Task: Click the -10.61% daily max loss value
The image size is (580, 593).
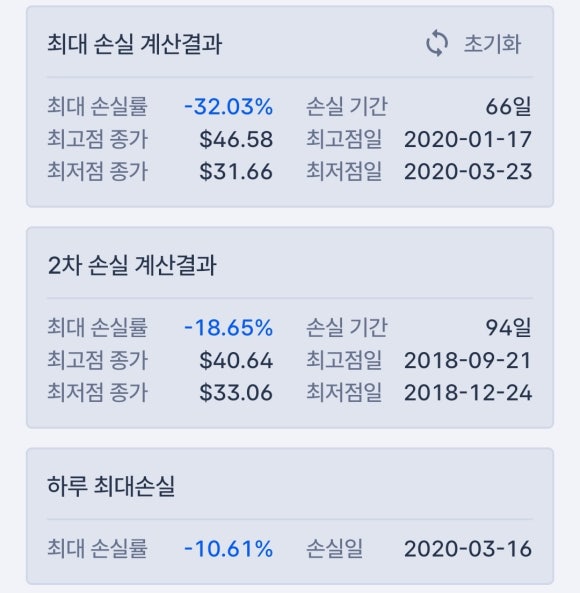Action: click(x=228, y=549)
